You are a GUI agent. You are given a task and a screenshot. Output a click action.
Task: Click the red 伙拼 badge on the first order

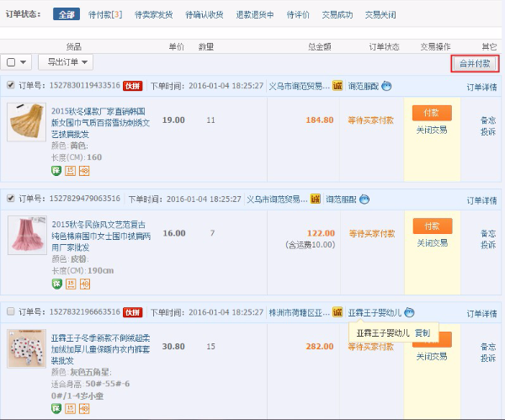[x=133, y=86]
